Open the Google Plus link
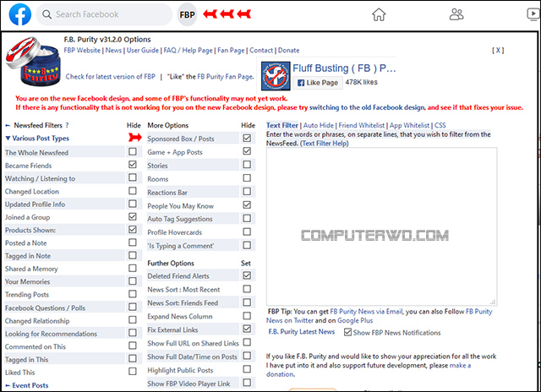The image size is (541, 392). pyautogui.click(x=355, y=321)
